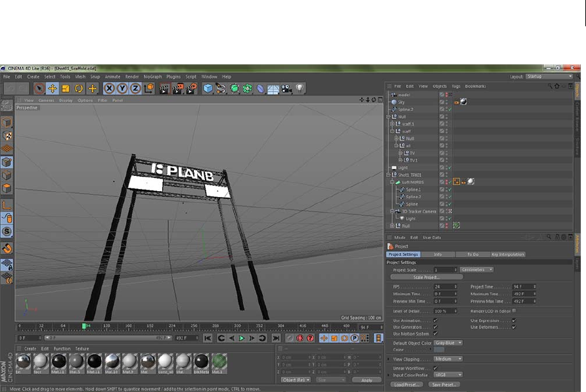Enable Points mode in left sidebar
This screenshot has height=392, width=586.
(7, 162)
